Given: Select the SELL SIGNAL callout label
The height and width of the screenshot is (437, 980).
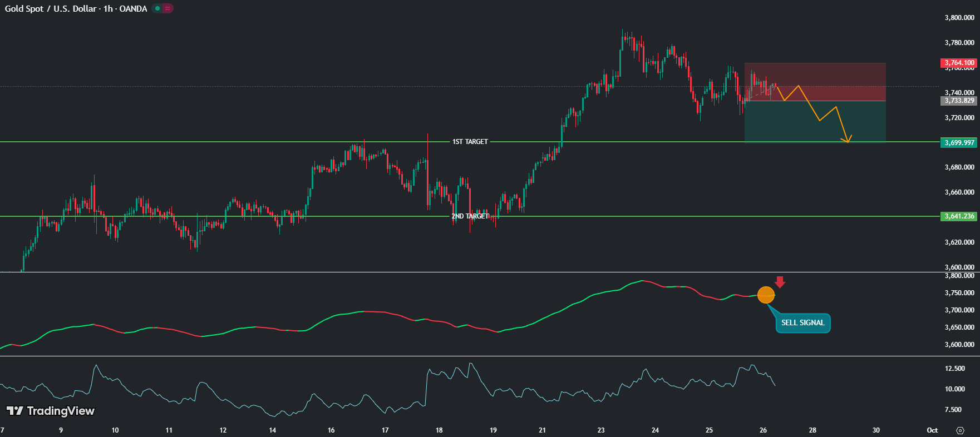Looking at the screenshot, I should click(802, 323).
